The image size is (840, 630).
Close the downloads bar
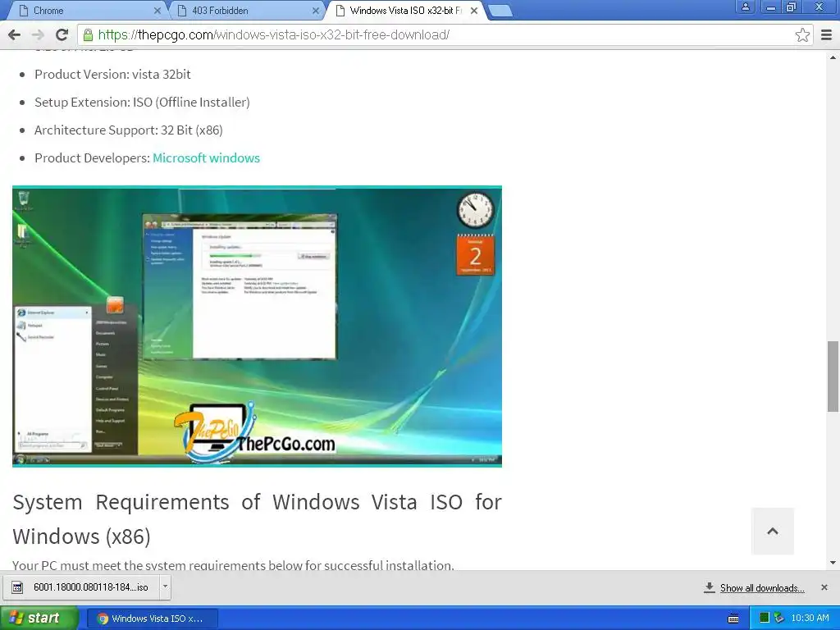tap(824, 587)
